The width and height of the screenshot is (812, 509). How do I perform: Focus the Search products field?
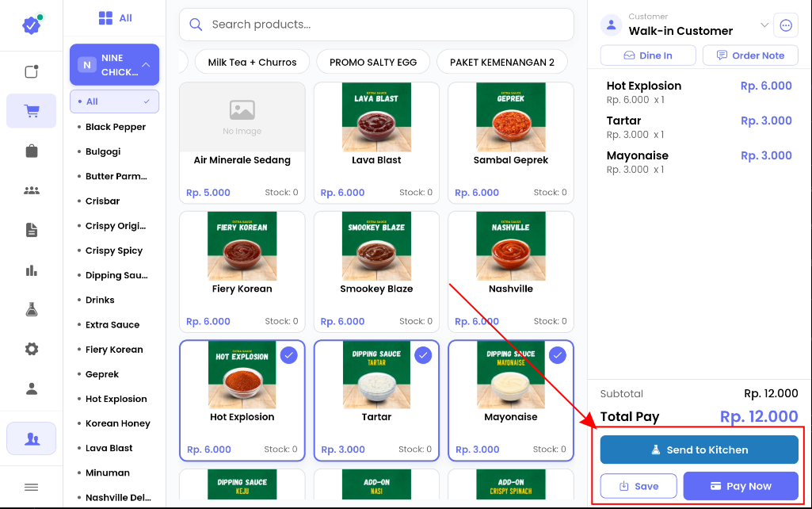pos(376,25)
